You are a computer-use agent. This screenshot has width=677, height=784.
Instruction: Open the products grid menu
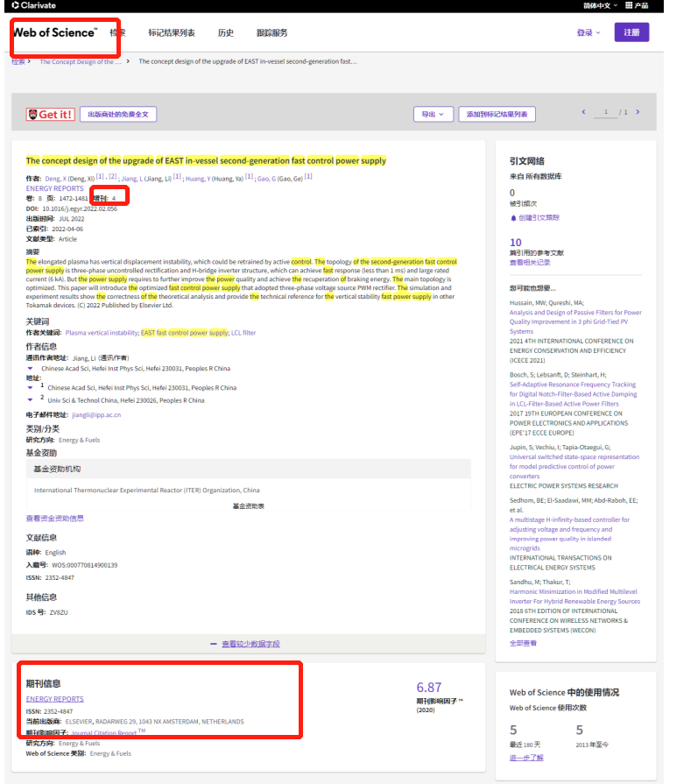637,5
